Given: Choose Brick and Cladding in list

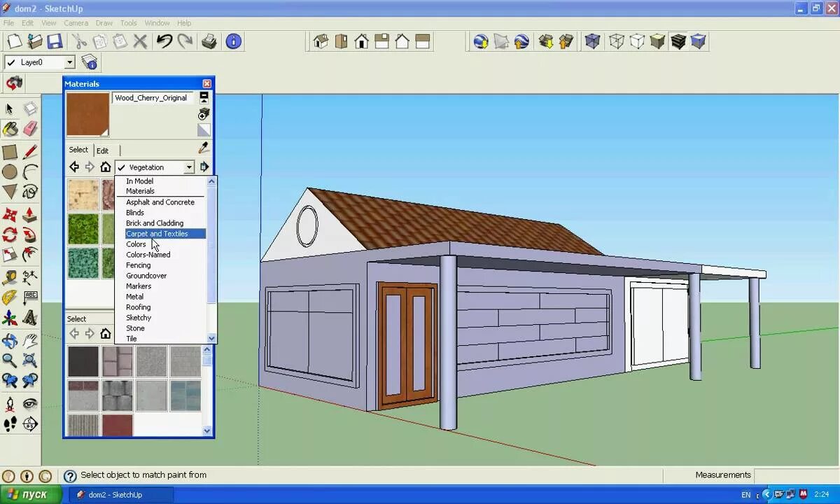Looking at the screenshot, I should 155,223.
